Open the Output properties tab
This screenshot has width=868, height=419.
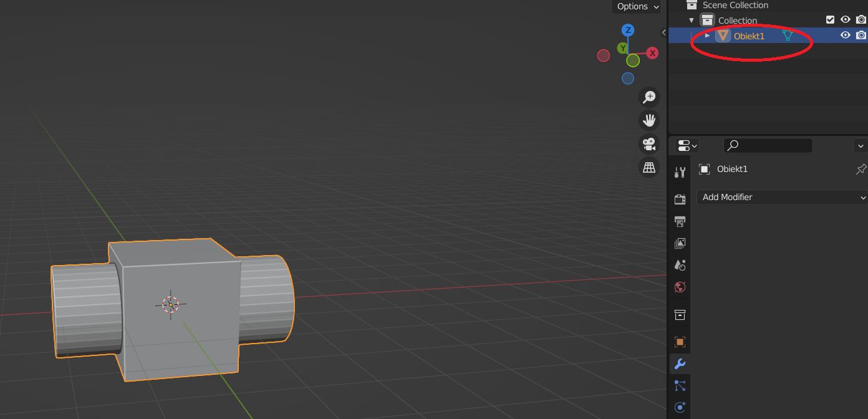pyautogui.click(x=680, y=221)
